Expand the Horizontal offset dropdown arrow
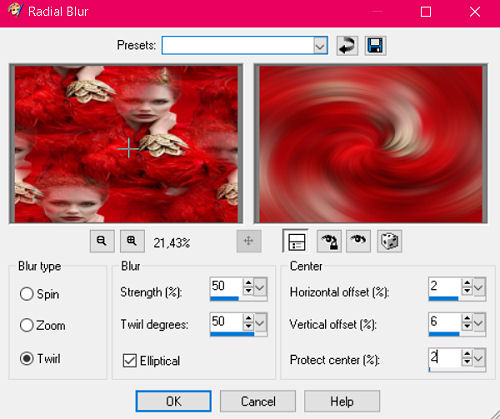The height and width of the screenshot is (419, 500). [479, 287]
